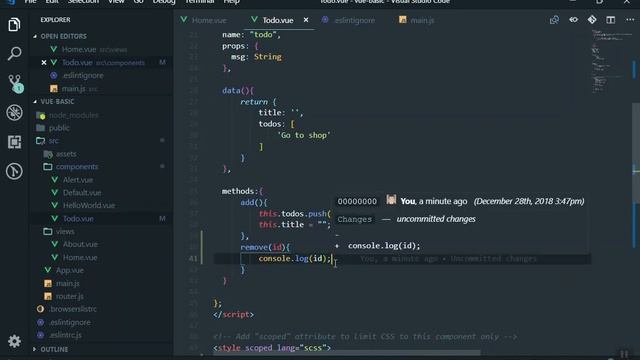The width and height of the screenshot is (640, 360).
Task: Close Todo.vue in Open Editors list
Action: (44, 62)
